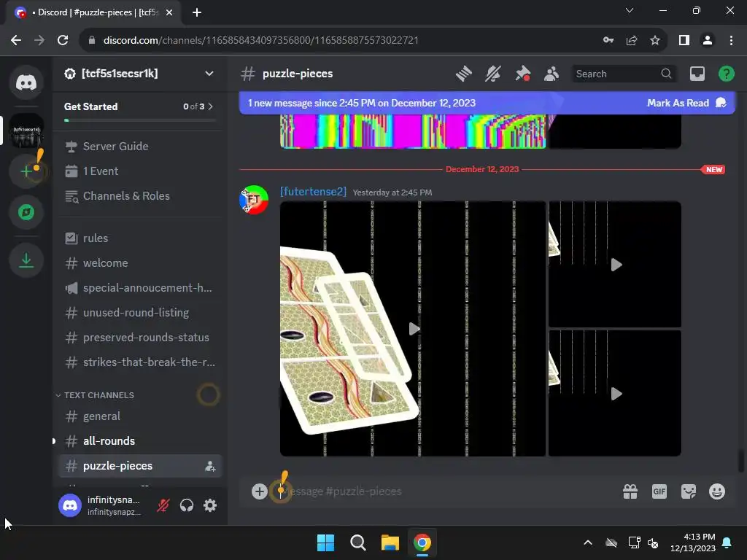Expand the server name dropdown menu
747x560 pixels.
coord(209,74)
